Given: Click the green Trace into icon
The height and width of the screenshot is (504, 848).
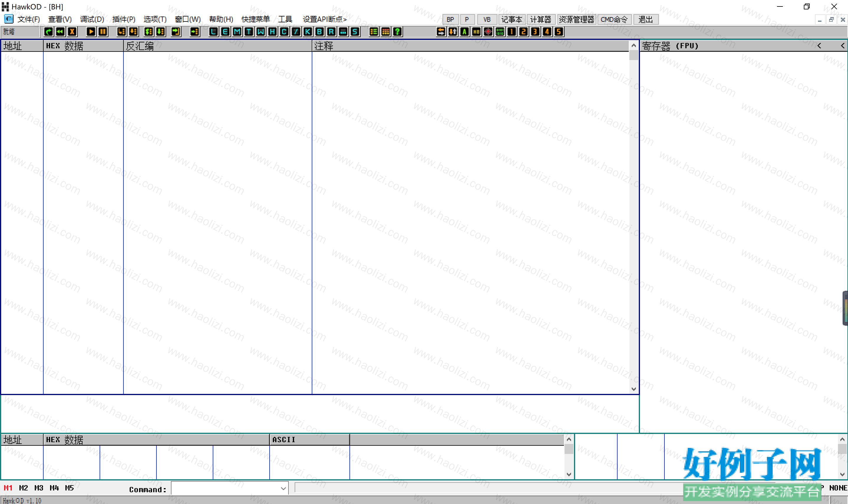Looking at the screenshot, I should (149, 32).
